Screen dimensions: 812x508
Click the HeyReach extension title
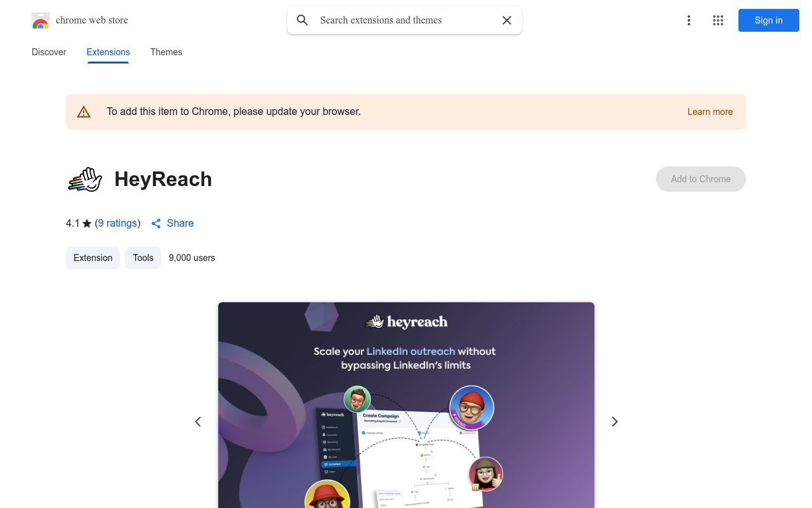click(163, 179)
